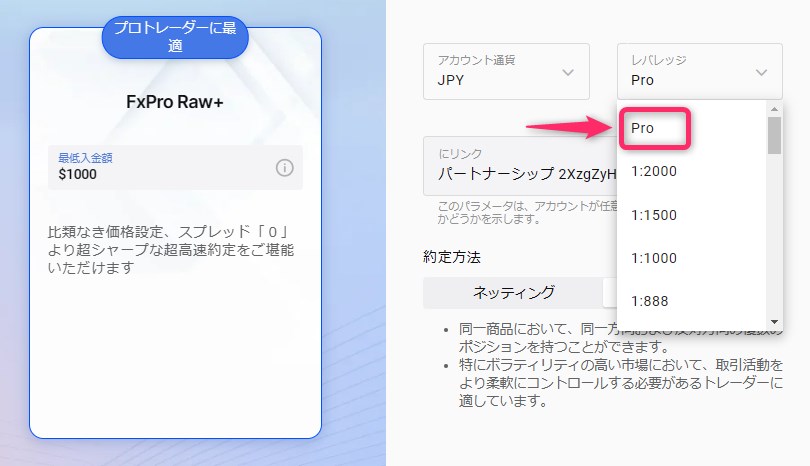Open the アカウント通貨 JPY dropdown
Screen dimensions: 810x466
pyautogui.click(x=506, y=71)
